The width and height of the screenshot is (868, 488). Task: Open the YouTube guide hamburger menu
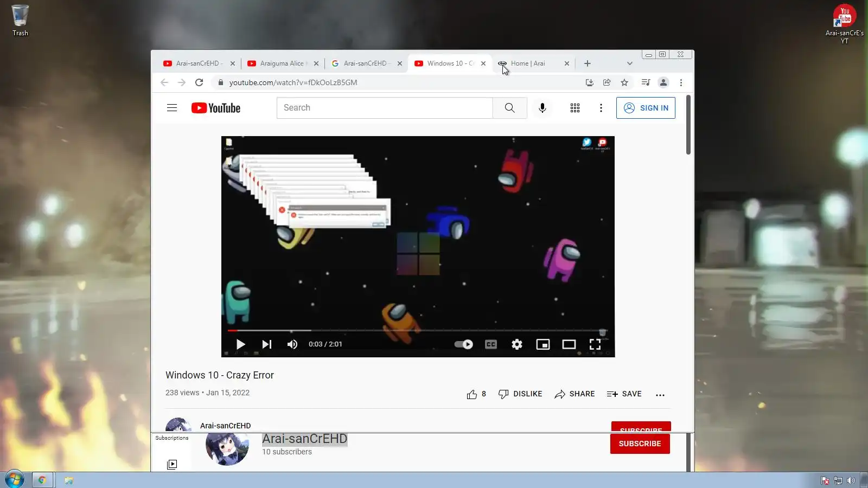(172, 108)
